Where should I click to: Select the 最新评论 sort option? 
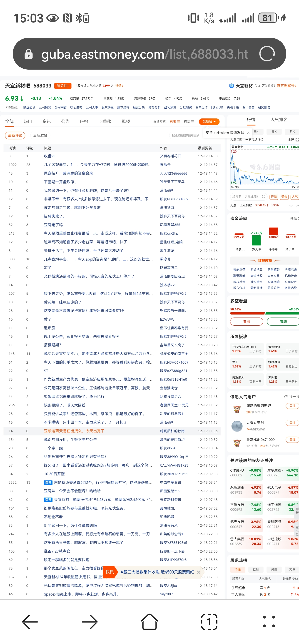click(15, 135)
